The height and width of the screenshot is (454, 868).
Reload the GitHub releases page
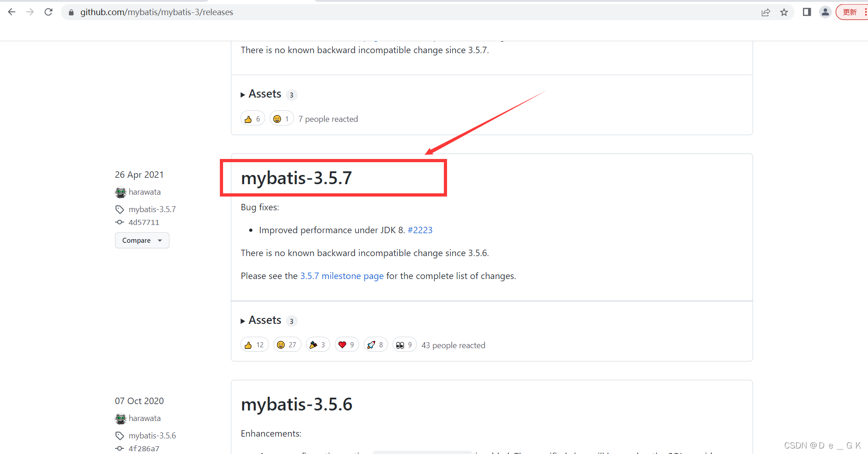tap(49, 12)
